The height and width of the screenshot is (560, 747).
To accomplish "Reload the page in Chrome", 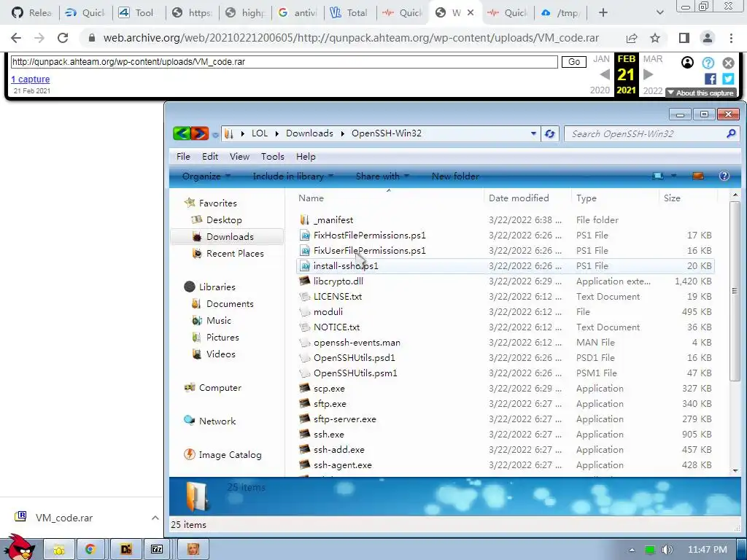I will tap(63, 38).
